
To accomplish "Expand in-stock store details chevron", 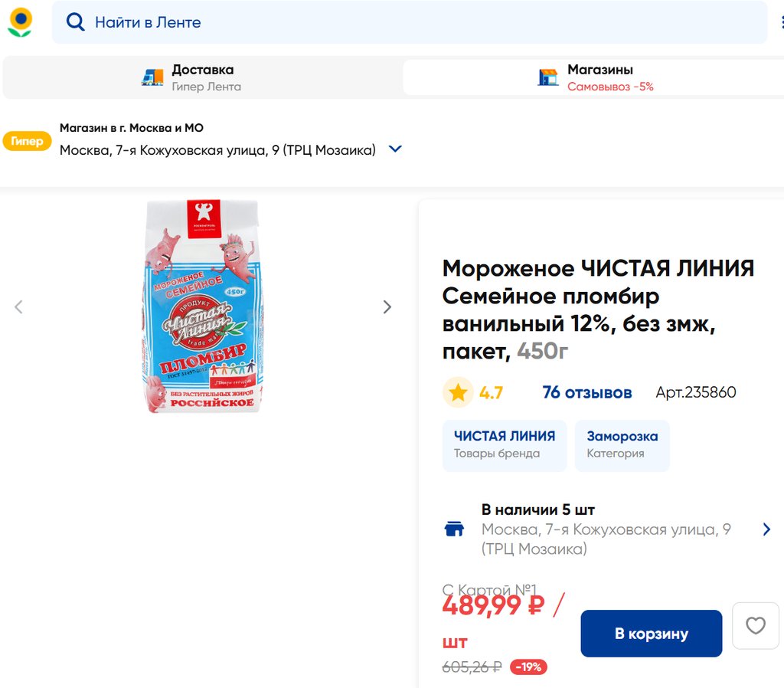I will 766,529.
